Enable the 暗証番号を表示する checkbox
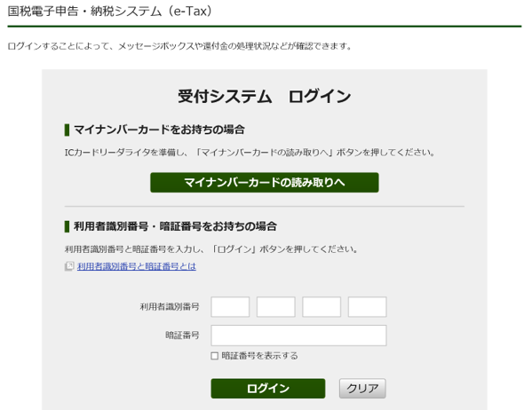This screenshot has height=410, width=532. pyautogui.click(x=214, y=356)
